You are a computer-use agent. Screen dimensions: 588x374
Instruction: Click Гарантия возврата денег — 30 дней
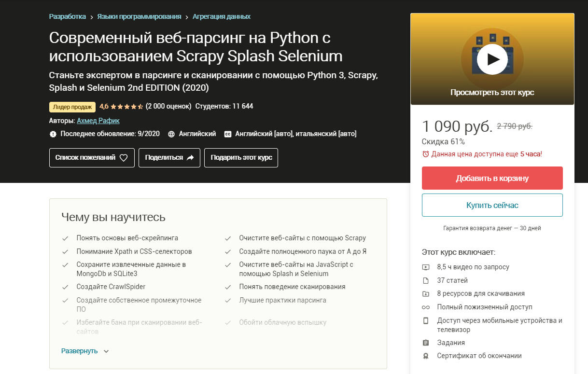point(492,228)
